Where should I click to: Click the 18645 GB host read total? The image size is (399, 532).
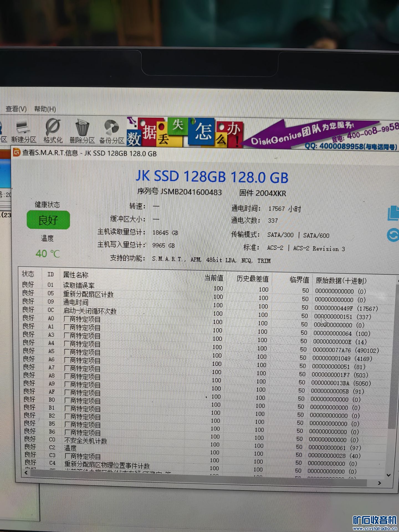point(165,233)
